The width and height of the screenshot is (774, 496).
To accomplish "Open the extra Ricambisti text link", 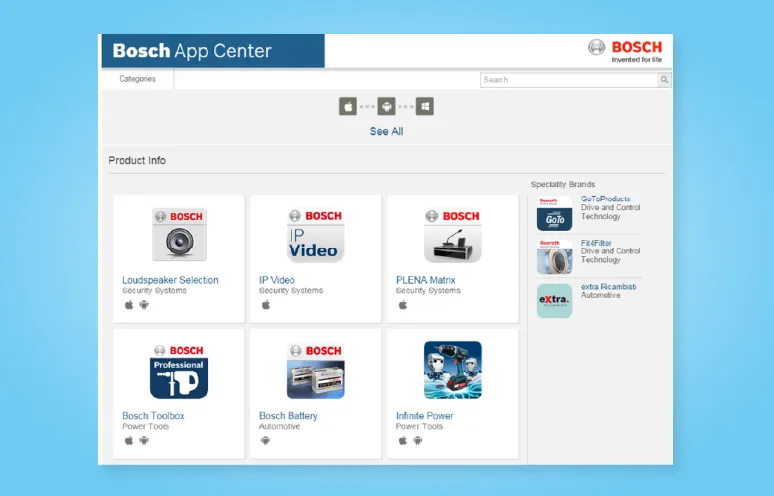I will pos(609,286).
